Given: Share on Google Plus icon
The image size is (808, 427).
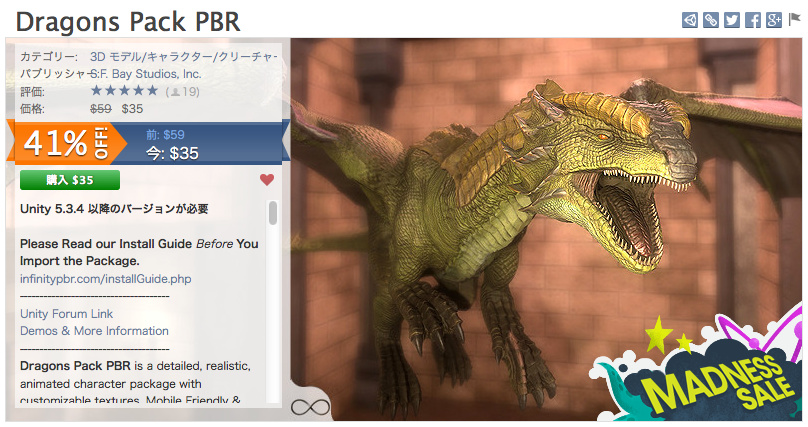Looking at the screenshot, I should 774,20.
